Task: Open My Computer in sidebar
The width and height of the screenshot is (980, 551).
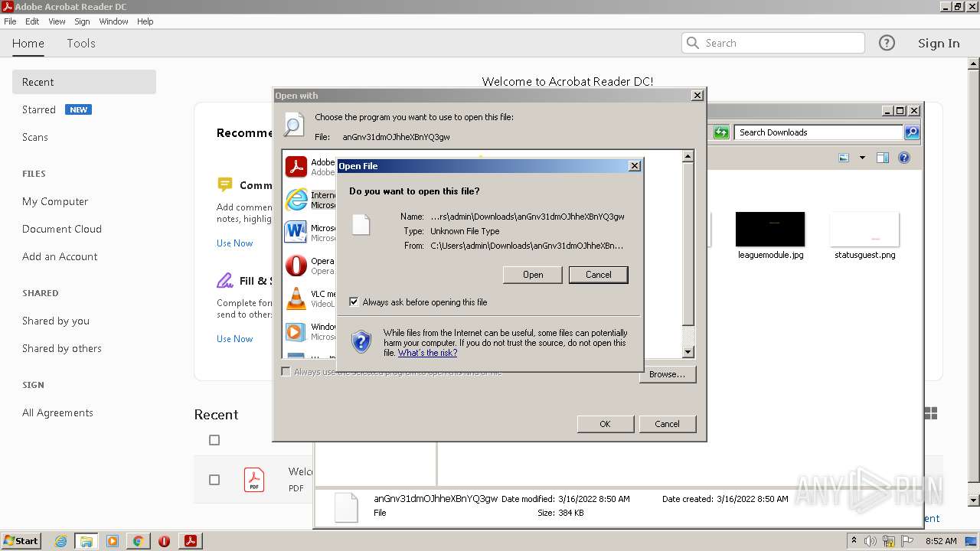Action: pos(55,201)
